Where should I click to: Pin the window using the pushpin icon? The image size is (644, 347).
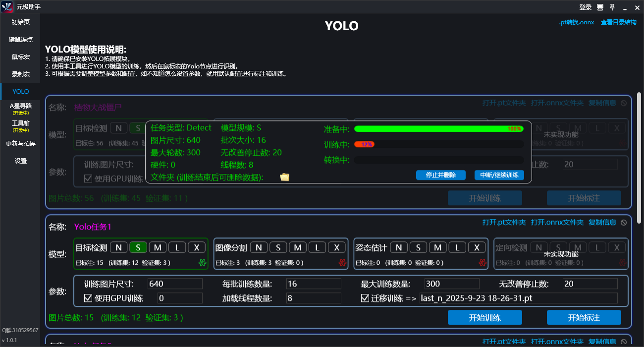(613, 7)
